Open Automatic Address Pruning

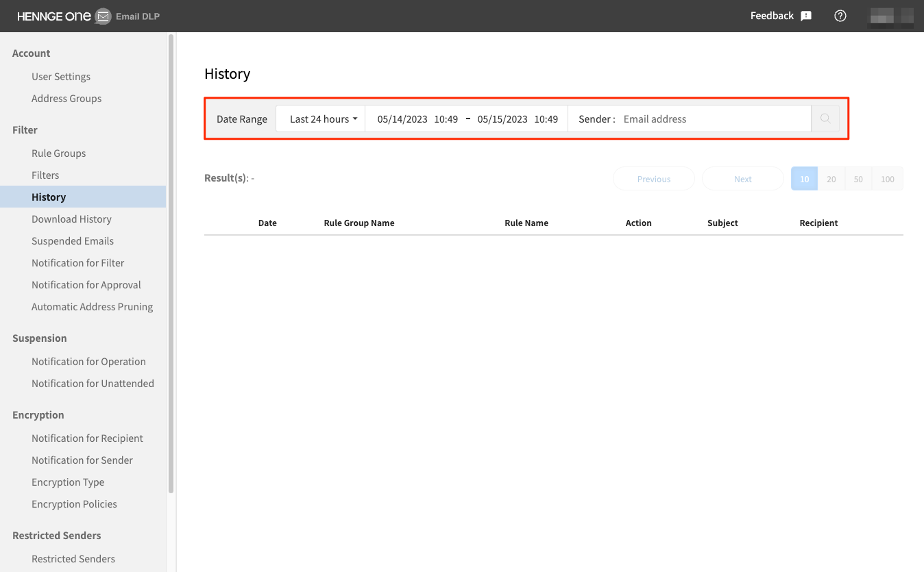(x=93, y=307)
